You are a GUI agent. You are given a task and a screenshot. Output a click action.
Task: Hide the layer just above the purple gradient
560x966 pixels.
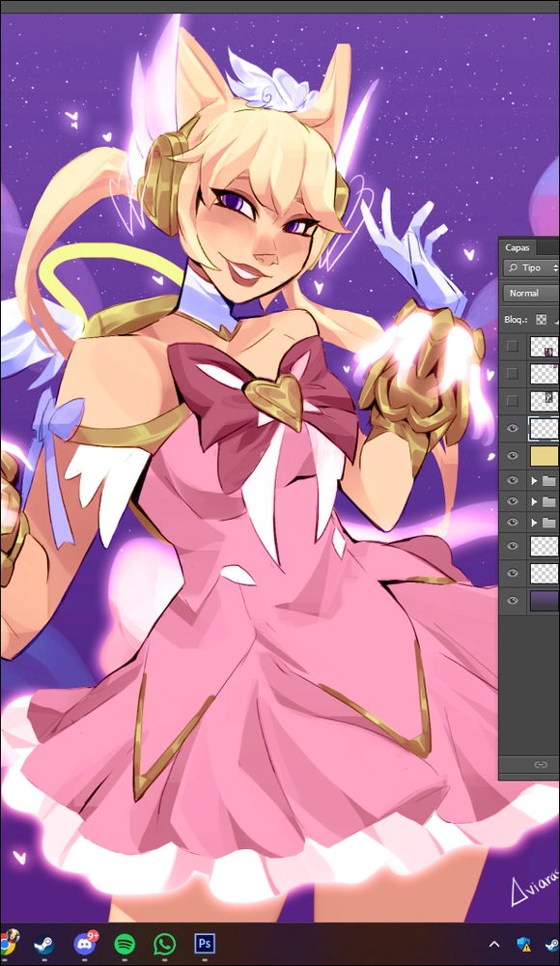coord(512,573)
